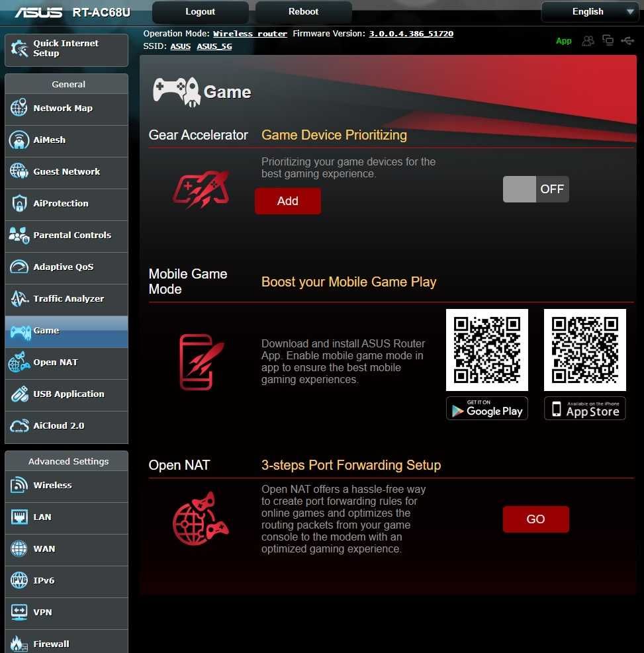Click the AiMesh sidebar icon

pos(19,140)
